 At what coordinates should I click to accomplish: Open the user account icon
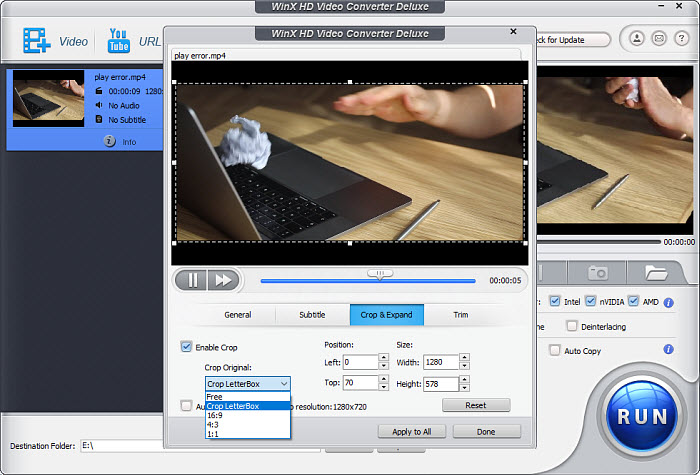(637, 38)
